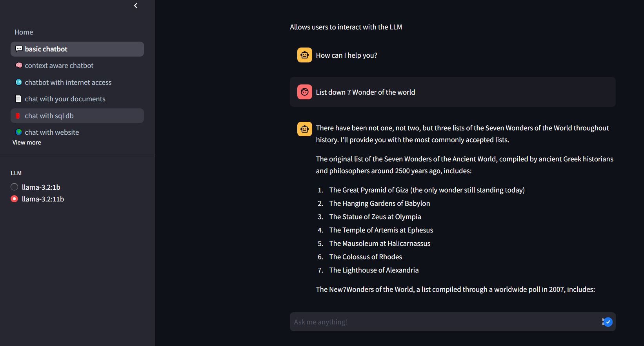
Task: Click the earth icon for chat with website
Action: coord(19,132)
